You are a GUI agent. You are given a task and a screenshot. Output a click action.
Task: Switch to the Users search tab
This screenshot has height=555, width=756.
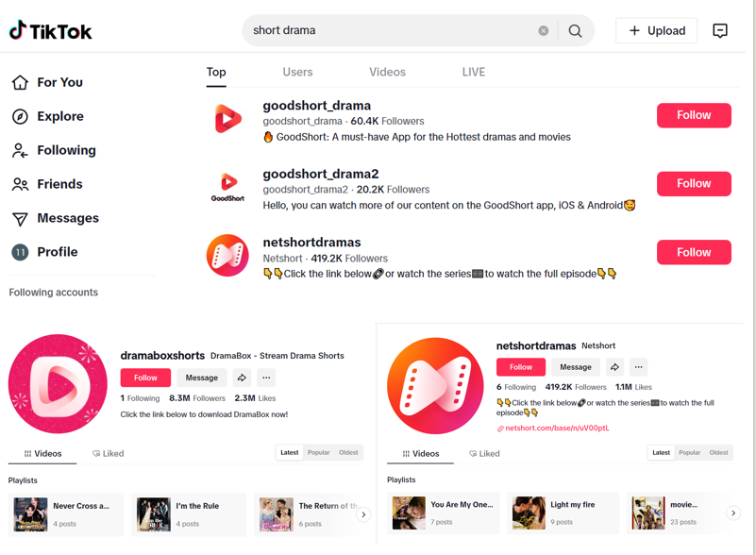[297, 72]
